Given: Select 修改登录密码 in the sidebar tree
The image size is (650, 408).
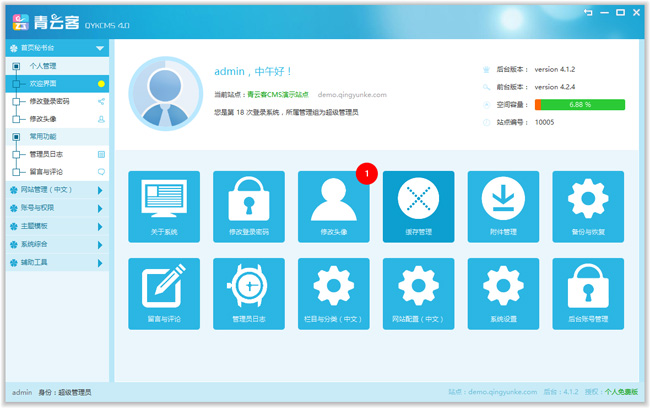Looking at the screenshot, I should (x=57, y=101).
